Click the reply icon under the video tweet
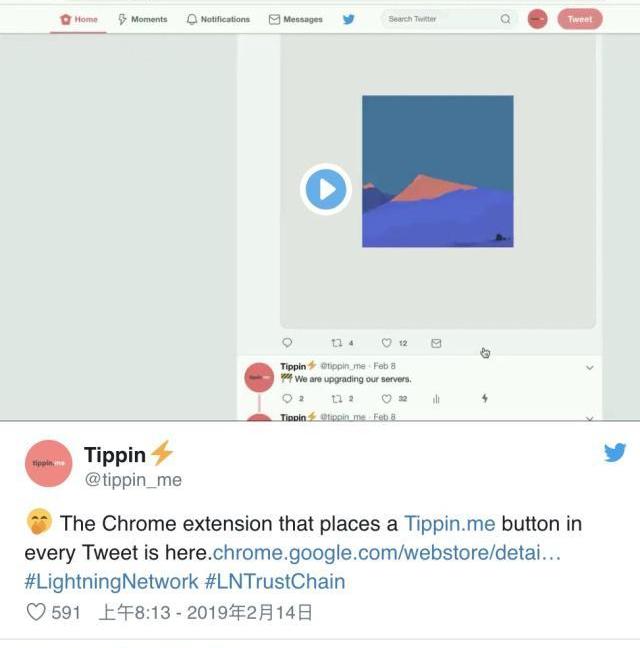The height and width of the screenshot is (648, 640). 287,343
